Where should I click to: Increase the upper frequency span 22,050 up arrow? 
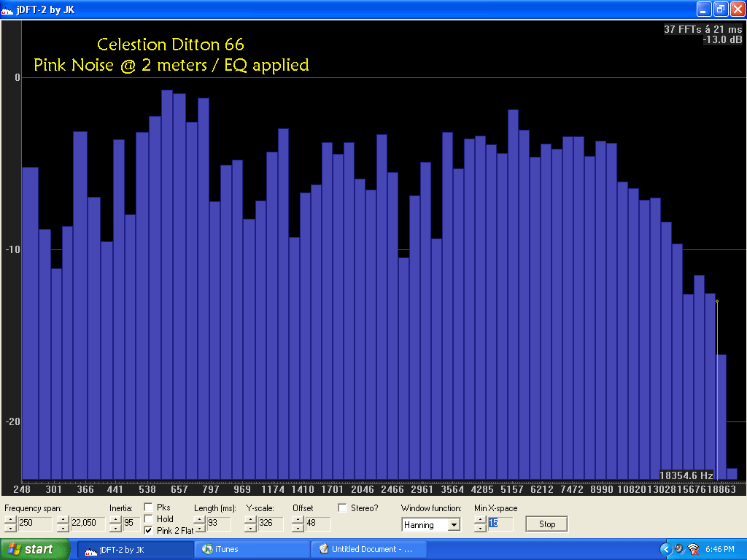63,520
